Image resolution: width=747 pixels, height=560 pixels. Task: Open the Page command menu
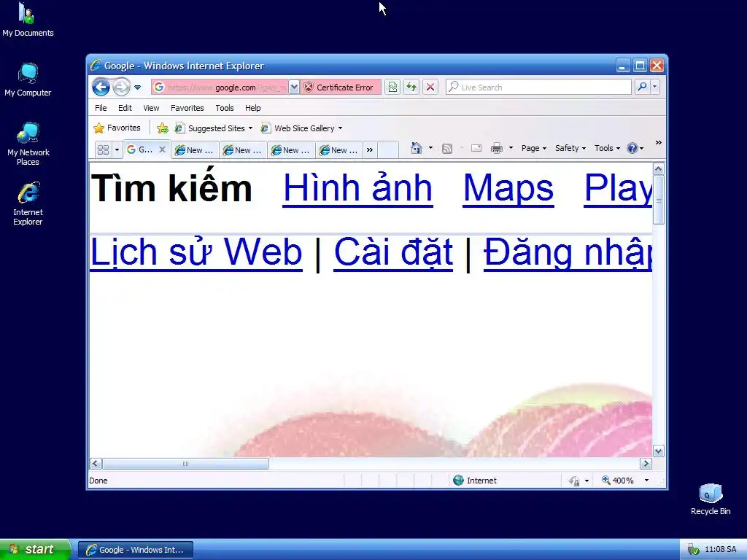[533, 148]
